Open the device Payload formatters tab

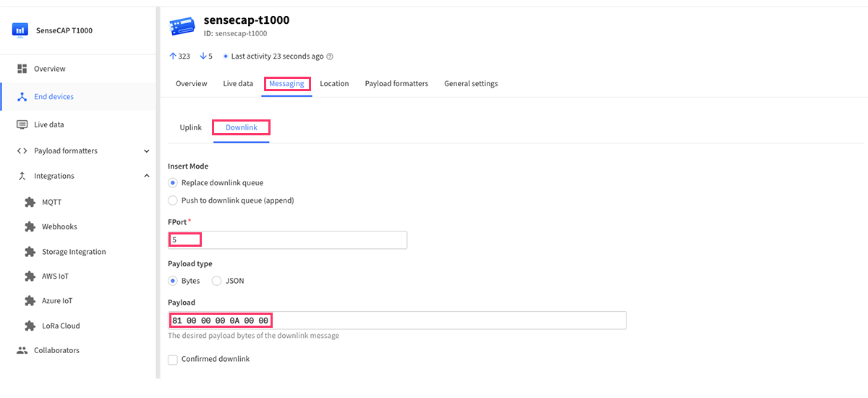396,84
